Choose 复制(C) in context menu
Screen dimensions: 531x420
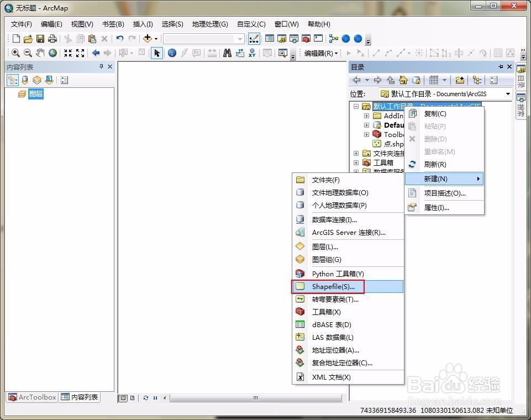pyautogui.click(x=444, y=114)
